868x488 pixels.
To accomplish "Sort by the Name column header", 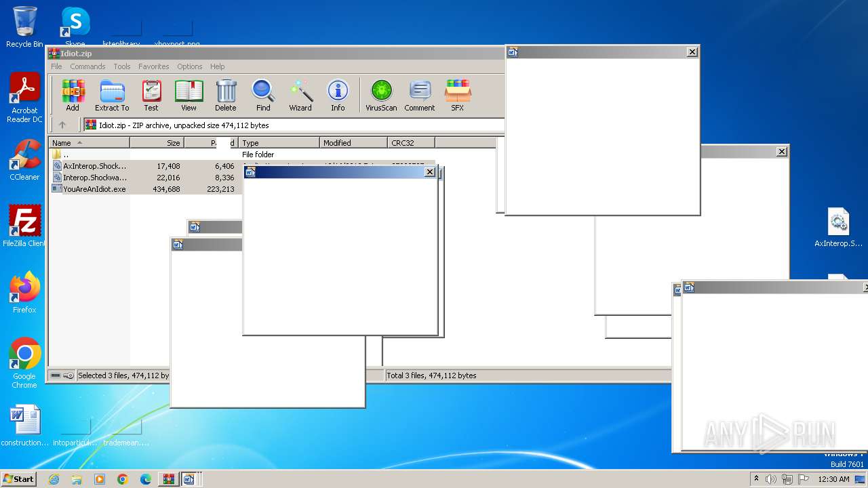I will [x=89, y=142].
